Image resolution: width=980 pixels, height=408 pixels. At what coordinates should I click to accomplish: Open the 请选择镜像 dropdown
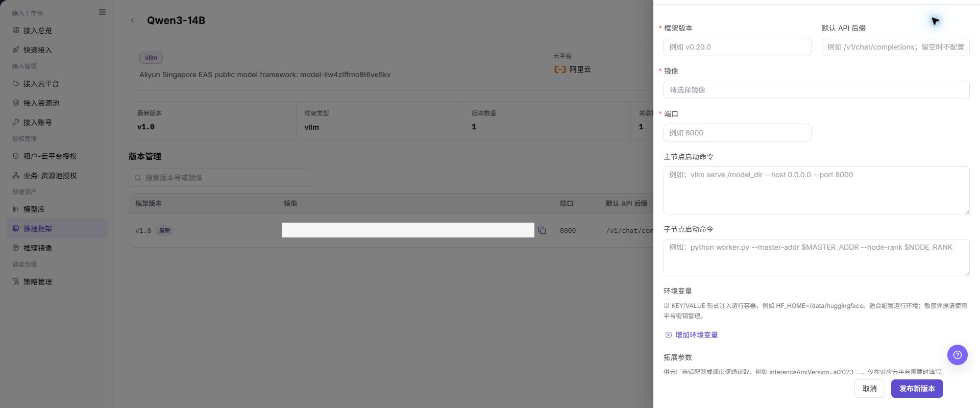tap(817, 90)
